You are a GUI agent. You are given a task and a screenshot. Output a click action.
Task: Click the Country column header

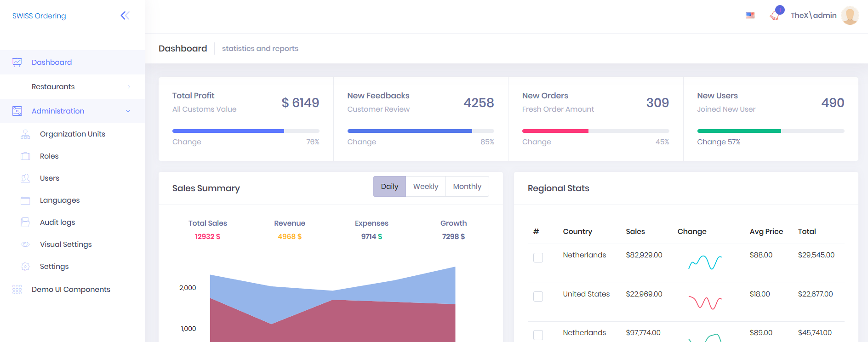click(577, 232)
